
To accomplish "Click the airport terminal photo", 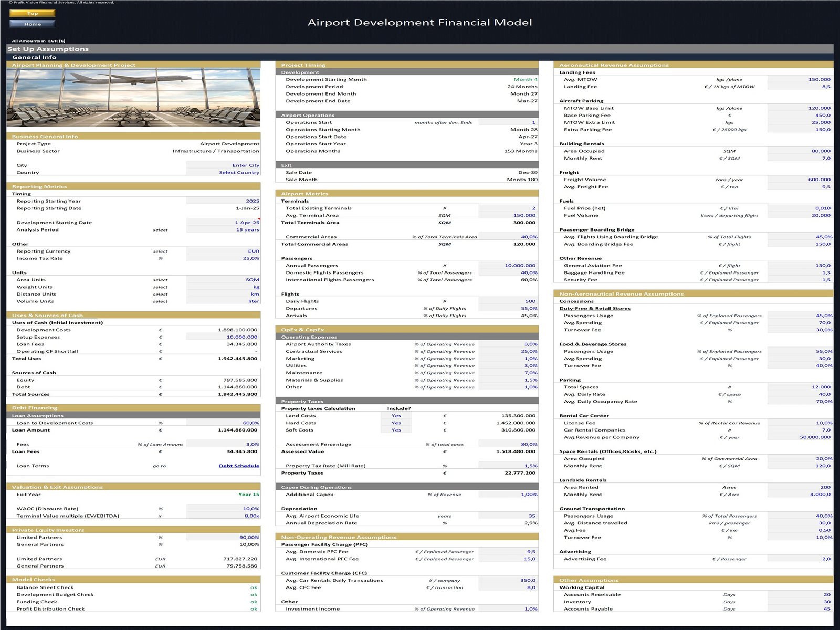I will [133, 98].
